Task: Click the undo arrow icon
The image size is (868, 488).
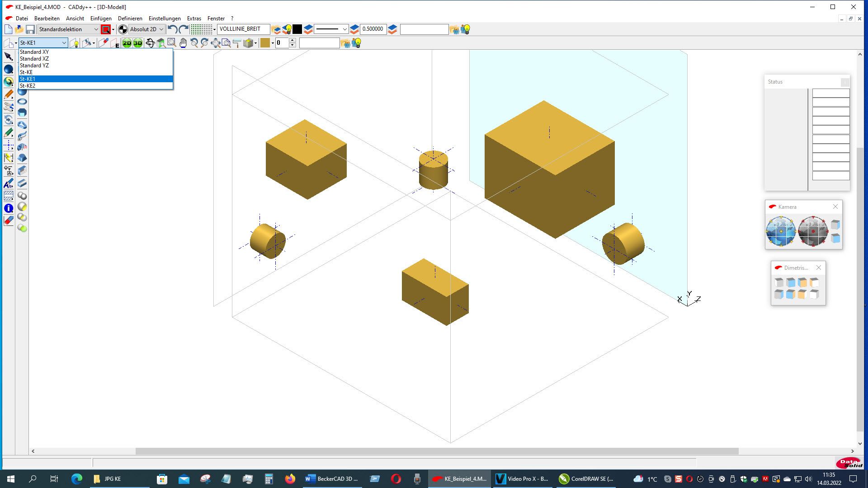Action: tap(172, 29)
